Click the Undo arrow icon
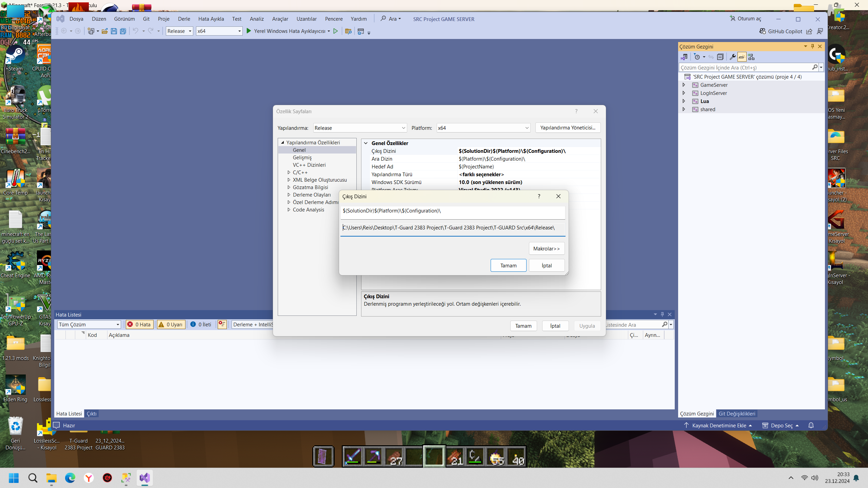This screenshot has width=868, height=488. click(x=135, y=31)
